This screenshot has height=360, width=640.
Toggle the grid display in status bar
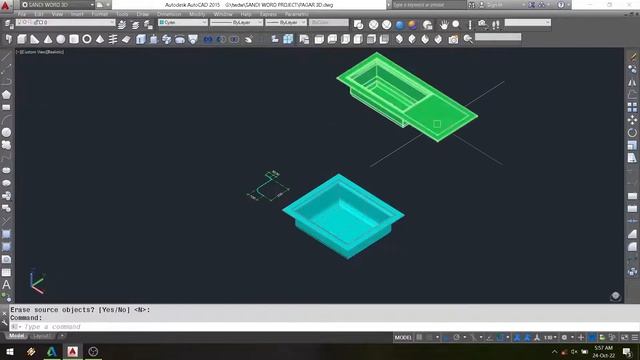pyautogui.click(x=419, y=337)
